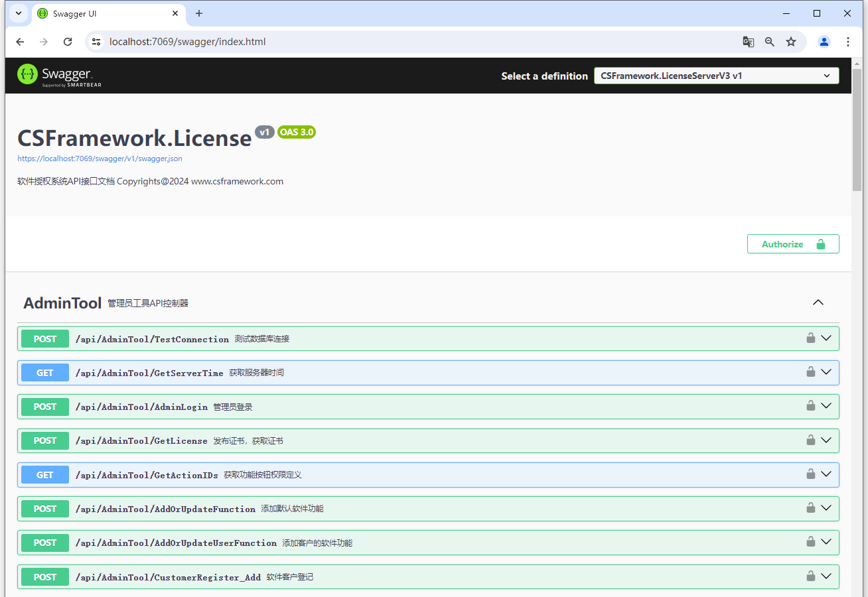The width and height of the screenshot is (868, 597).
Task: Expand the GetLicense endpoint chevron
Action: point(826,440)
